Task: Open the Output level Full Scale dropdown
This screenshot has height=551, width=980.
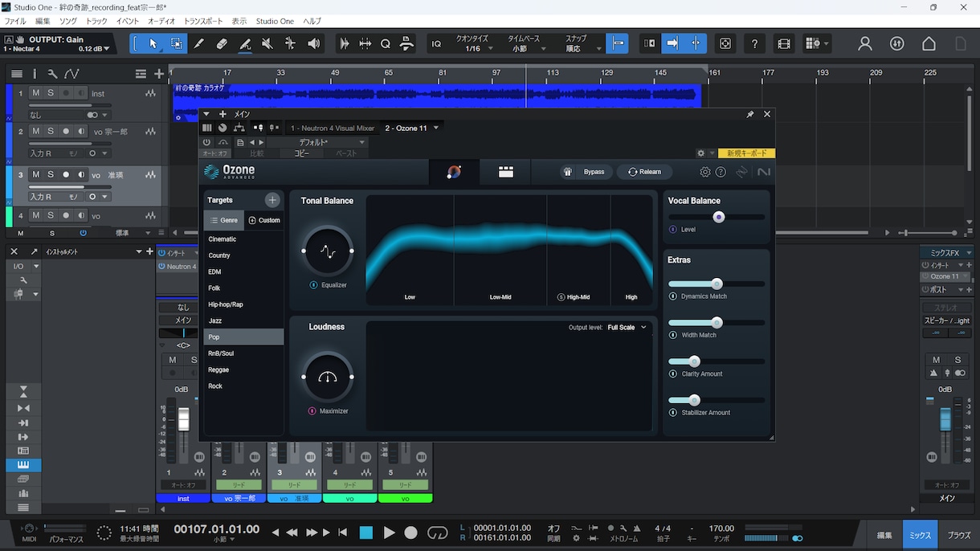Action: pos(627,328)
